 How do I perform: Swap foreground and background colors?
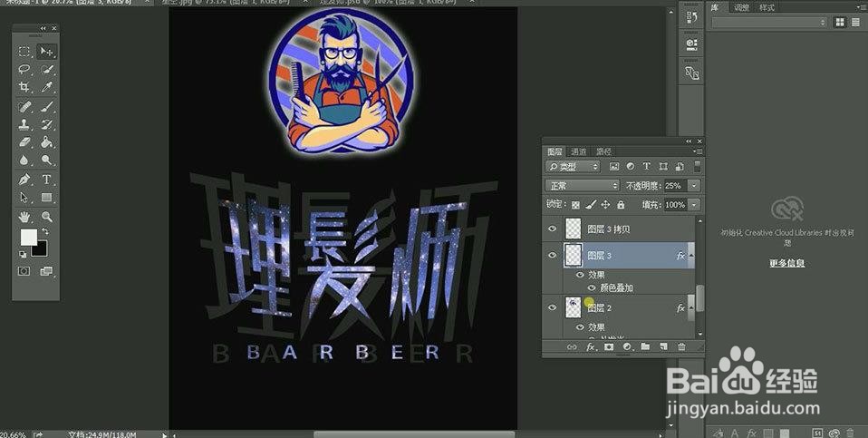pyautogui.click(x=46, y=231)
